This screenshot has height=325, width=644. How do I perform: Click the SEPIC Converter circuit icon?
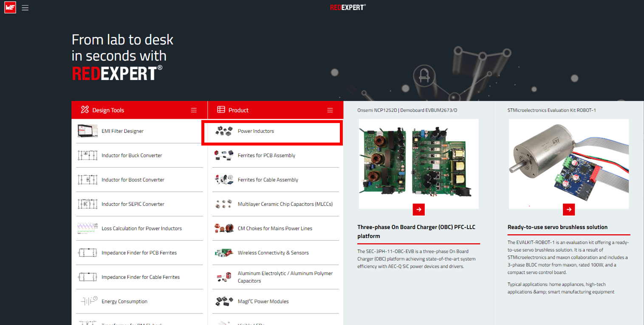(88, 204)
